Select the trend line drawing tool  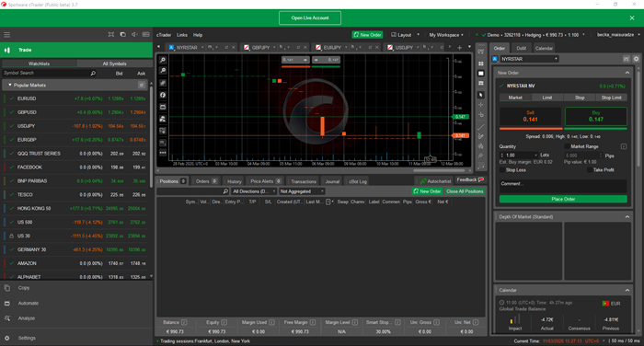coord(481,127)
